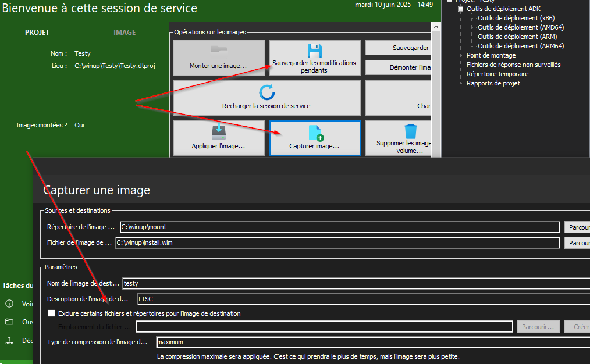The image size is (590, 364).
Task: Click the Démonter l'image button
Action: tap(399, 67)
